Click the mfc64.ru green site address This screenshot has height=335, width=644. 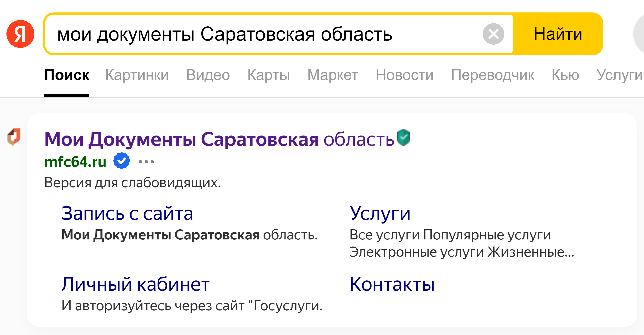pos(75,162)
